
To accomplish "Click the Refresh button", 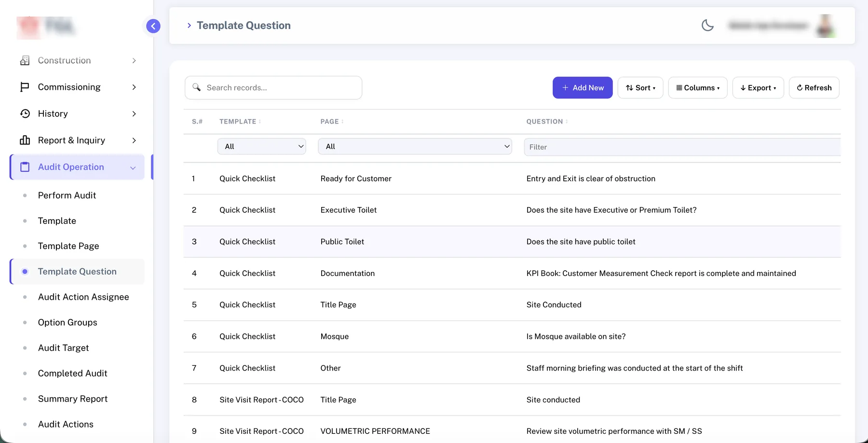I will (x=814, y=88).
